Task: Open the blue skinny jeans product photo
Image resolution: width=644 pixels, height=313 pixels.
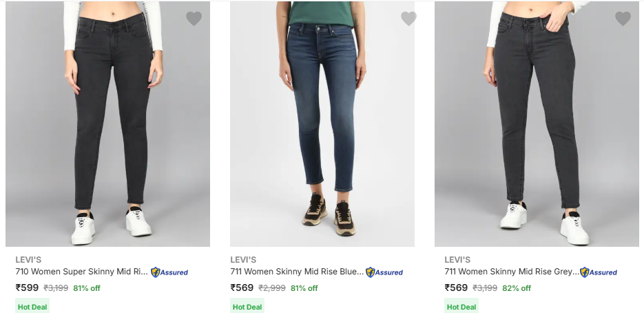Action: click(322, 124)
